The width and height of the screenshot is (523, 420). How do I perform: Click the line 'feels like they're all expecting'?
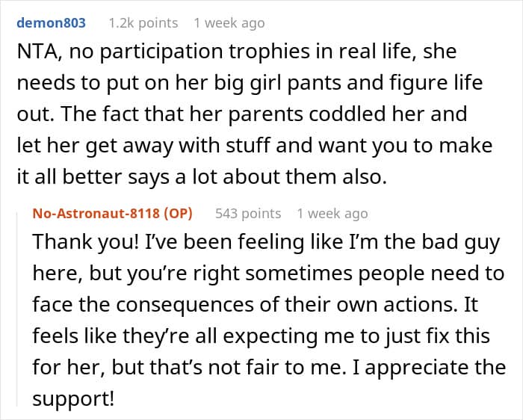pyautogui.click(x=261, y=336)
